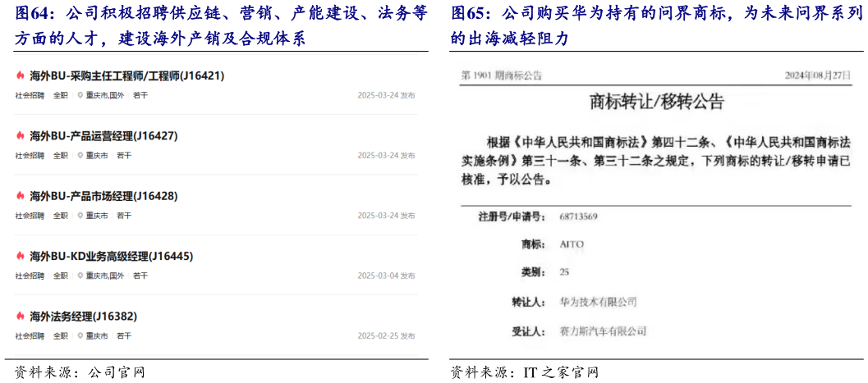Open job 海外BU-KD业务高级经理(J16445)
The width and height of the screenshot is (868, 383).
click(x=111, y=257)
